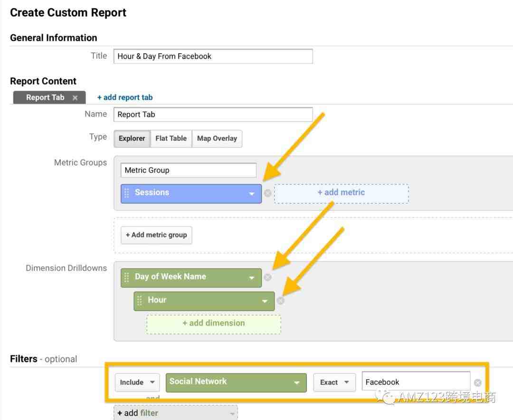
Task: Expand the Day of Week Name dropdown
Action: tap(251, 278)
